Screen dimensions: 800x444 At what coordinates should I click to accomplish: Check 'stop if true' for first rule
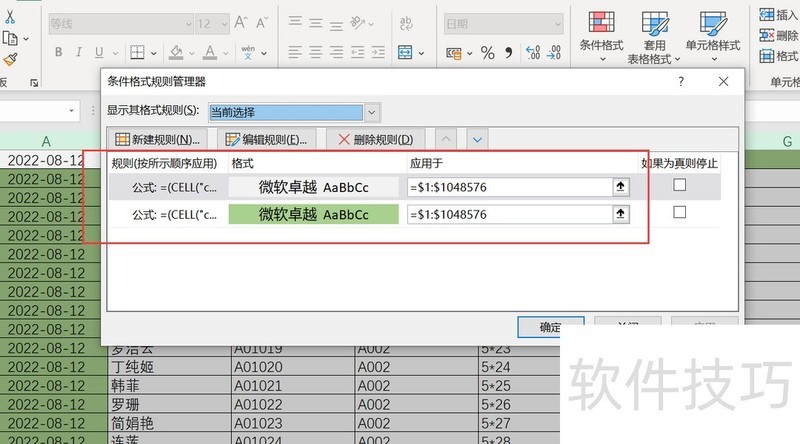tap(680, 186)
